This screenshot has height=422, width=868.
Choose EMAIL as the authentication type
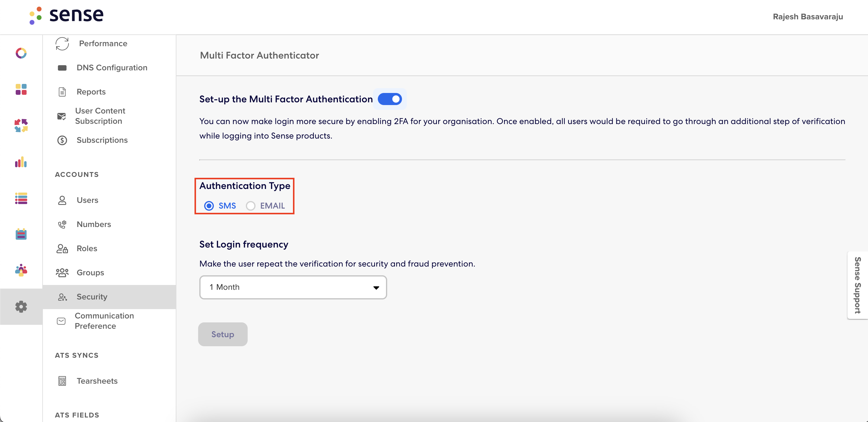coord(250,206)
